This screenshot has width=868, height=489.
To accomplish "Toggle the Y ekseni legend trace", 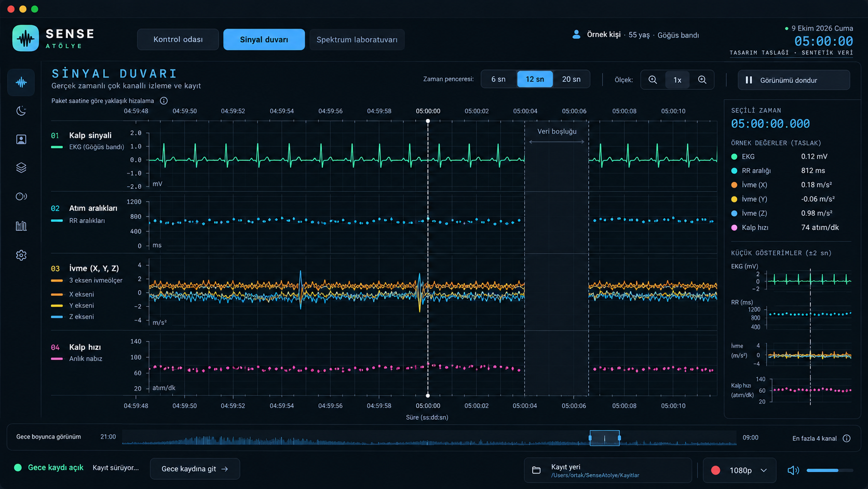I will pyautogui.click(x=72, y=306).
